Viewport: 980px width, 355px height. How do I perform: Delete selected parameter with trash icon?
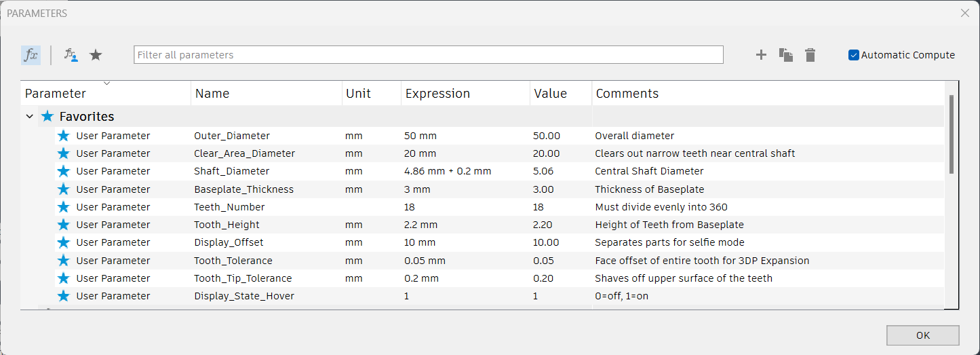(810, 55)
